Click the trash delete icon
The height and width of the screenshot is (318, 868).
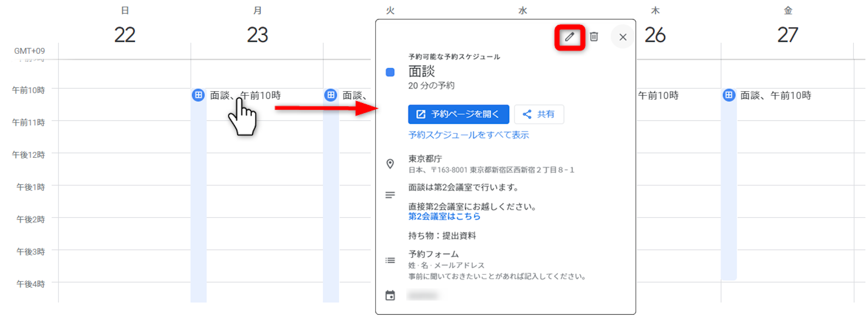594,37
